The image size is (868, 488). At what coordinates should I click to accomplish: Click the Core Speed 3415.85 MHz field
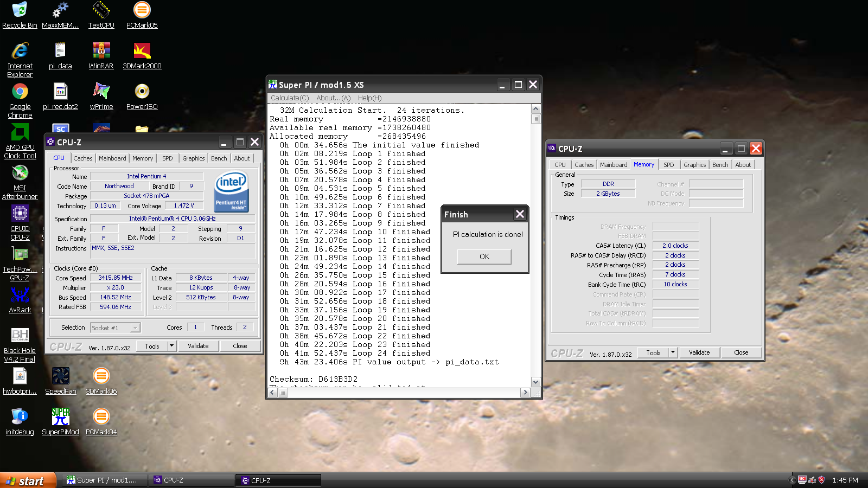click(116, 278)
